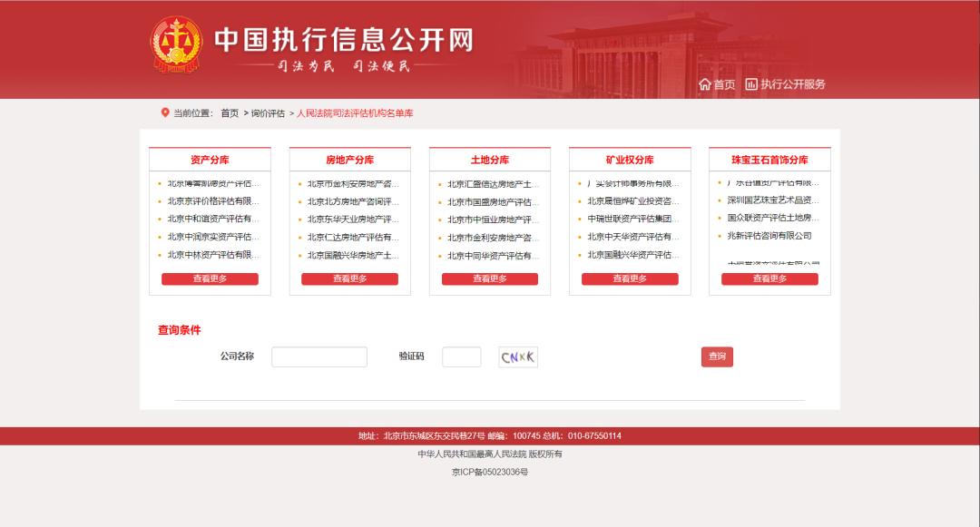This screenshot has height=527, width=980.
Task: Focus the 公司名称 input field
Action: coord(319,356)
